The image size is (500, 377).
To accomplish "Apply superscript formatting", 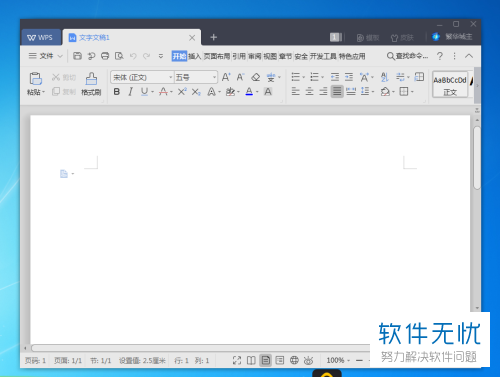I will tap(182, 92).
